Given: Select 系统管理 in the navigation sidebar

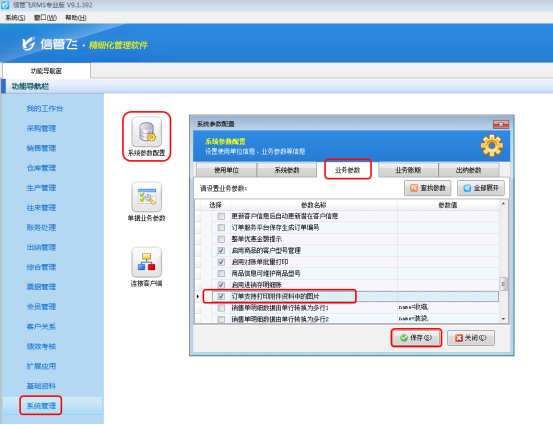Looking at the screenshot, I should (41, 406).
